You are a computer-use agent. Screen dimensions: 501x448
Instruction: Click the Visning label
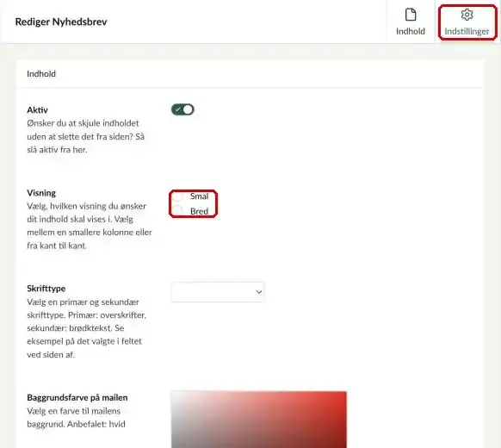click(41, 193)
